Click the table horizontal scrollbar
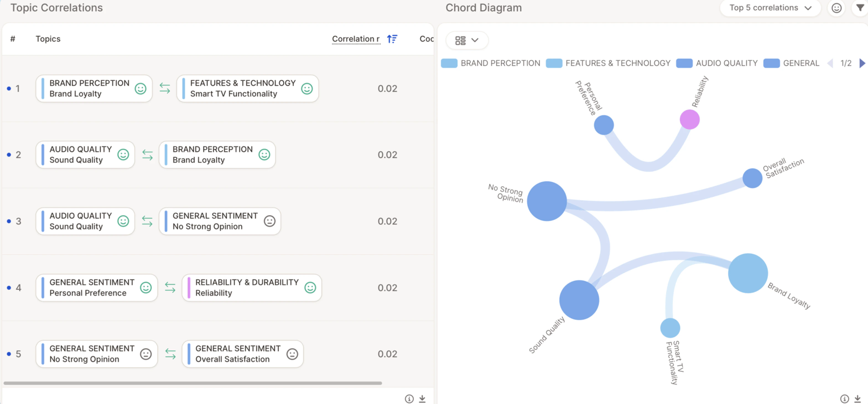This screenshot has height=404, width=868. click(193, 383)
